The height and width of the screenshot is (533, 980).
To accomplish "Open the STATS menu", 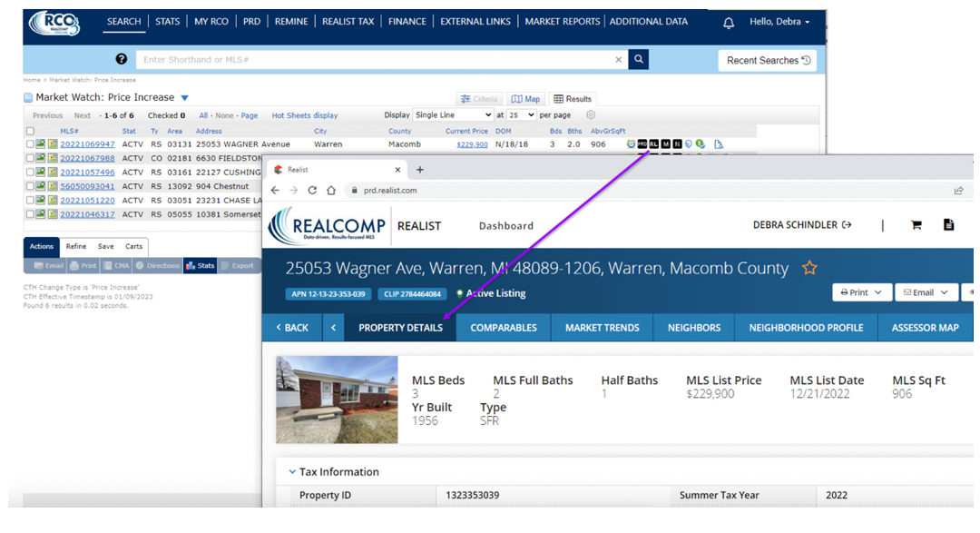I will coord(168,21).
